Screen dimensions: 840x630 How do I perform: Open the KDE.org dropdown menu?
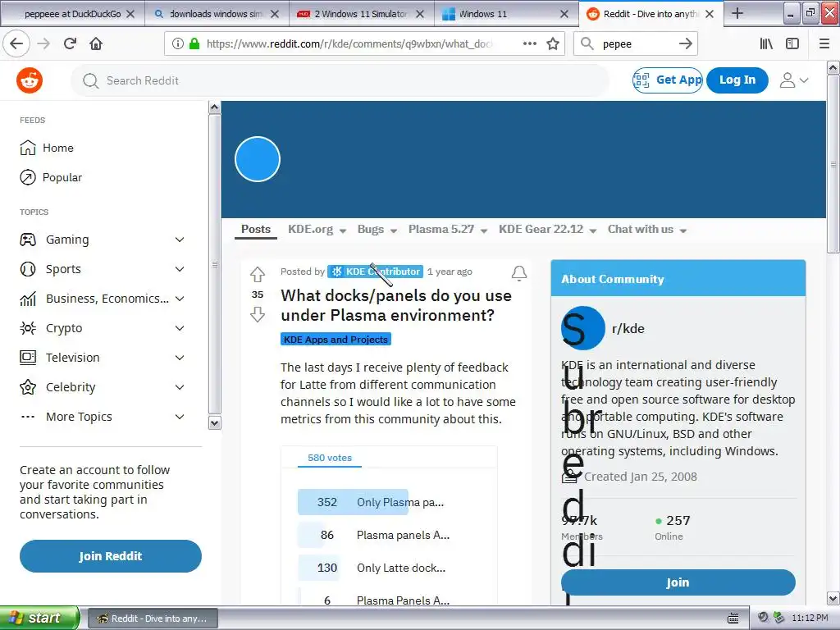317,230
